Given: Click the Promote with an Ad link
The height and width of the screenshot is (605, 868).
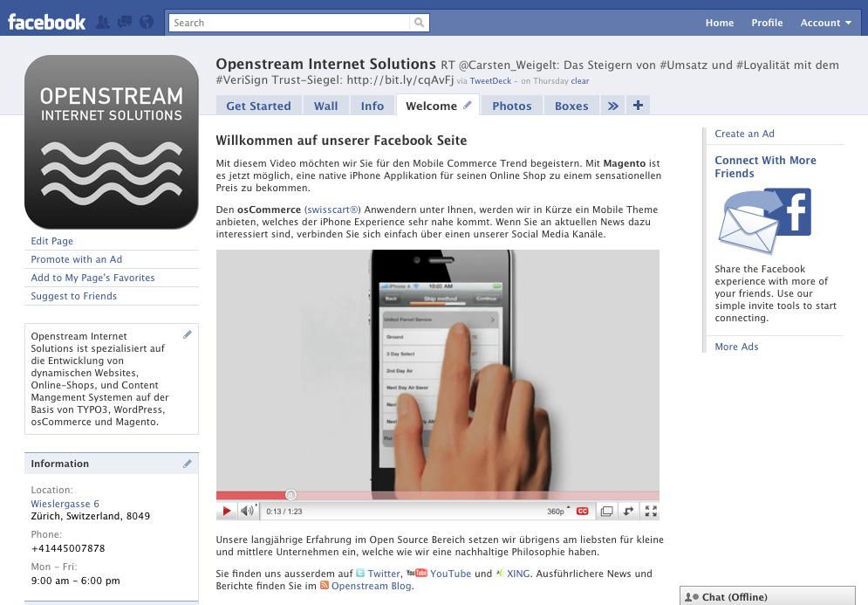Looking at the screenshot, I should (77, 259).
